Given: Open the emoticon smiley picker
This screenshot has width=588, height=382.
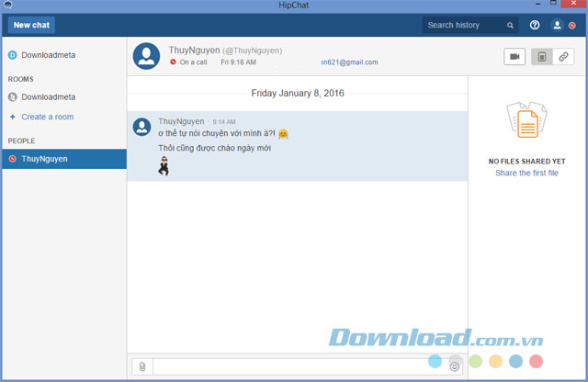Looking at the screenshot, I should click(455, 366).
